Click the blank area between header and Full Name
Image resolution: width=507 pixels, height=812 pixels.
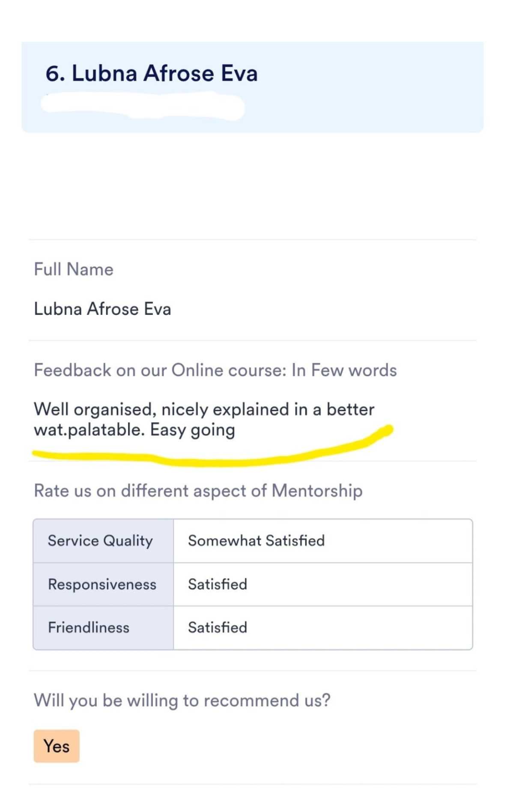(253, 186)
